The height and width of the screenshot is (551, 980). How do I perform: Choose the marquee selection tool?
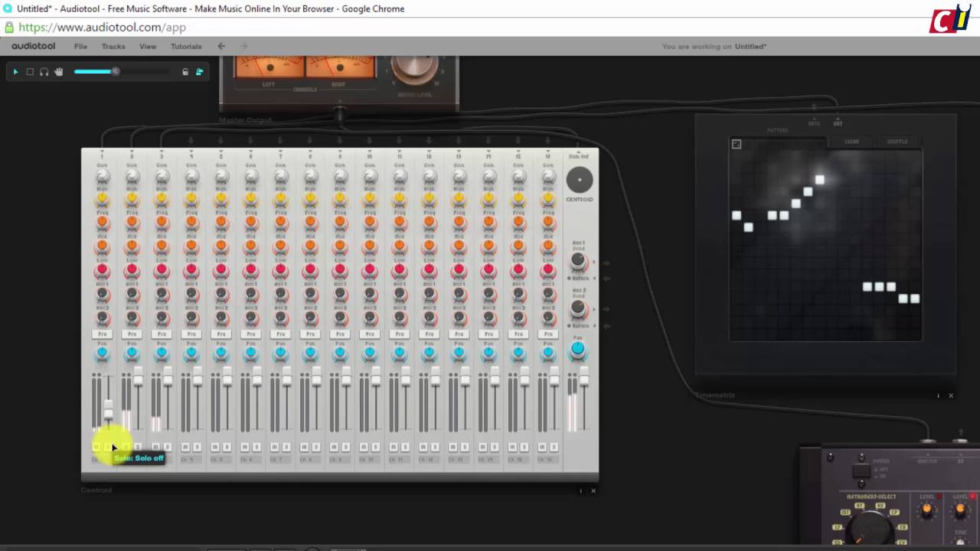click(30, 72)
